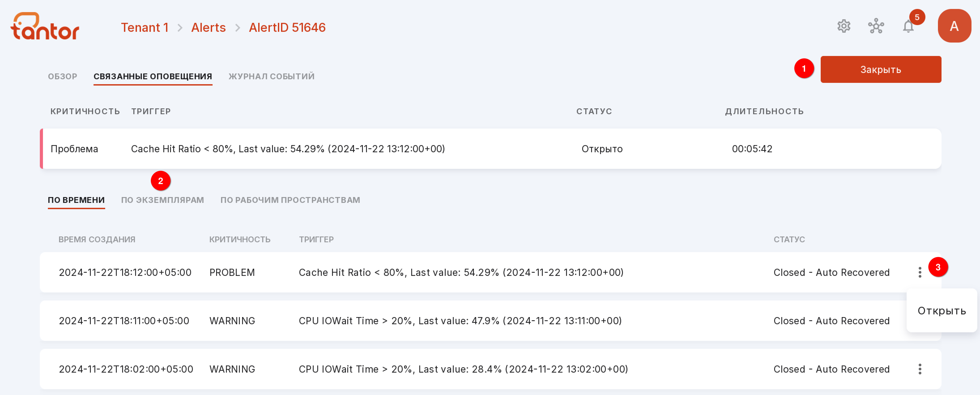This screenshot has width=980, height=395.
Task: Click the Закрыть button
Action: coord(881,69)
